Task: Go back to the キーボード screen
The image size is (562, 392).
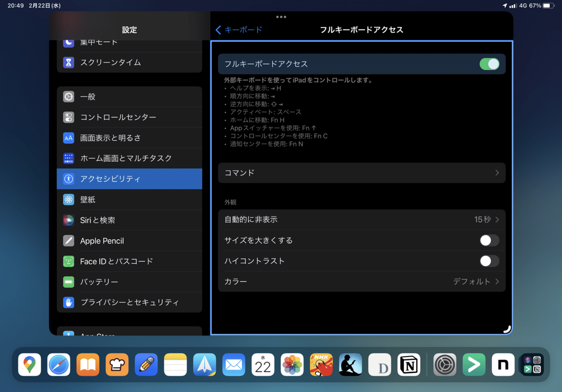Action: [239, 29]
